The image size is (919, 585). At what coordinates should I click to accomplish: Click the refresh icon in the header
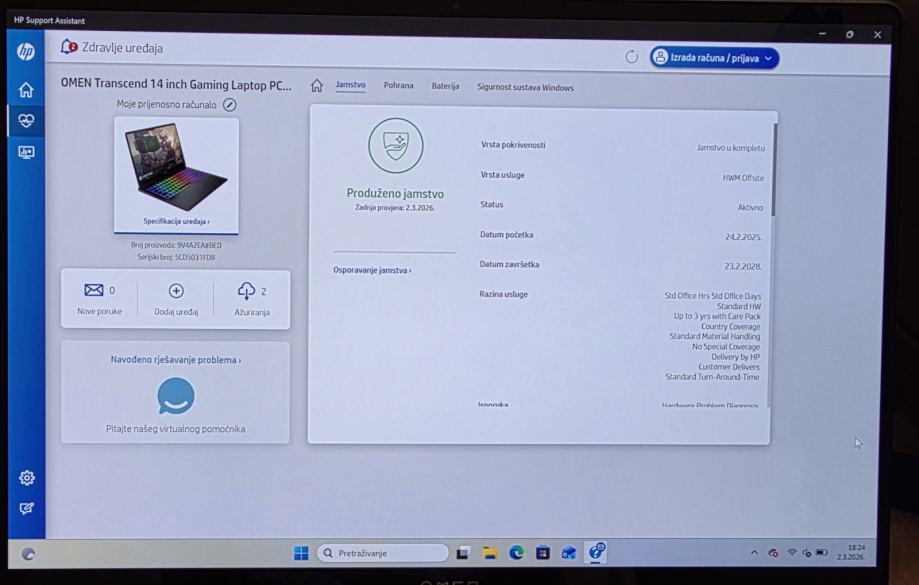[x=631, y=57]
